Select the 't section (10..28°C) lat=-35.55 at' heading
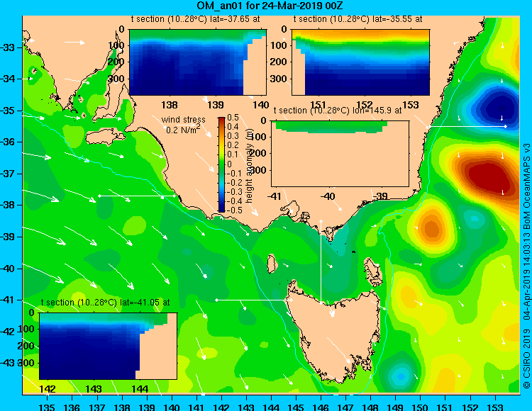 pos(358,19)
